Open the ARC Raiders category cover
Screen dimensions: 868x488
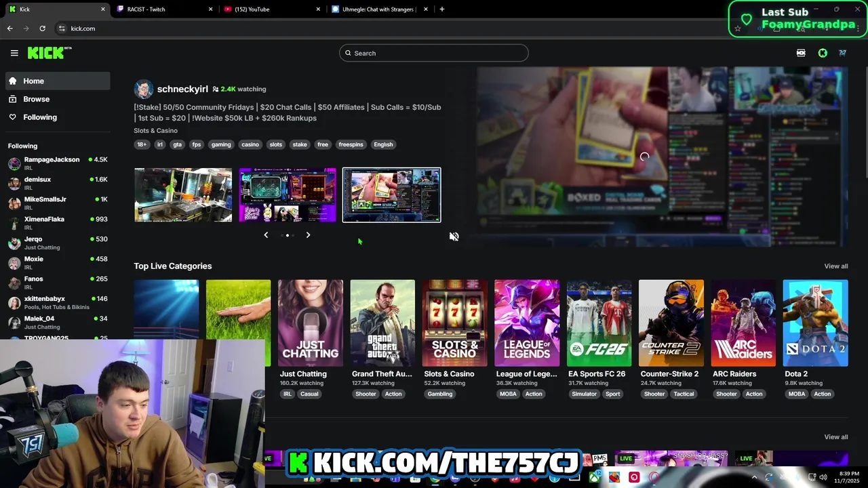point(743,323)
